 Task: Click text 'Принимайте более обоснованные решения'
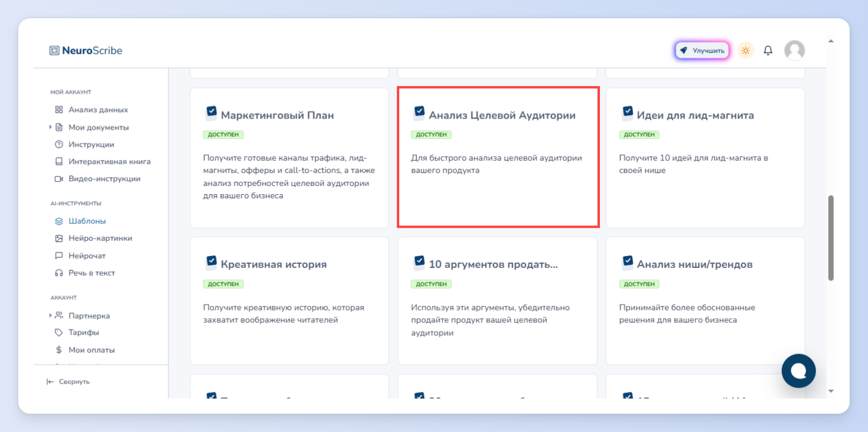coord(687,313)
